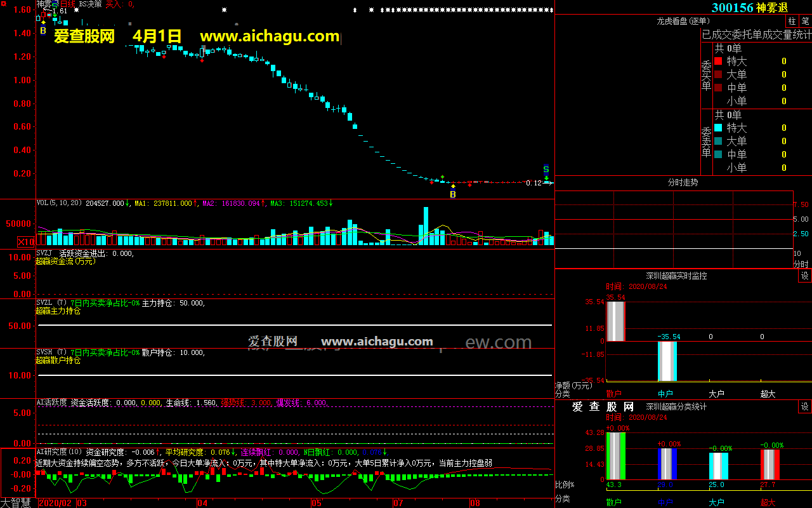Viewport: 812px width, 508px height.
Task: Click the 时间: 2020/08/24 in 分类统计 panel
Action: (x=636, y=417)
